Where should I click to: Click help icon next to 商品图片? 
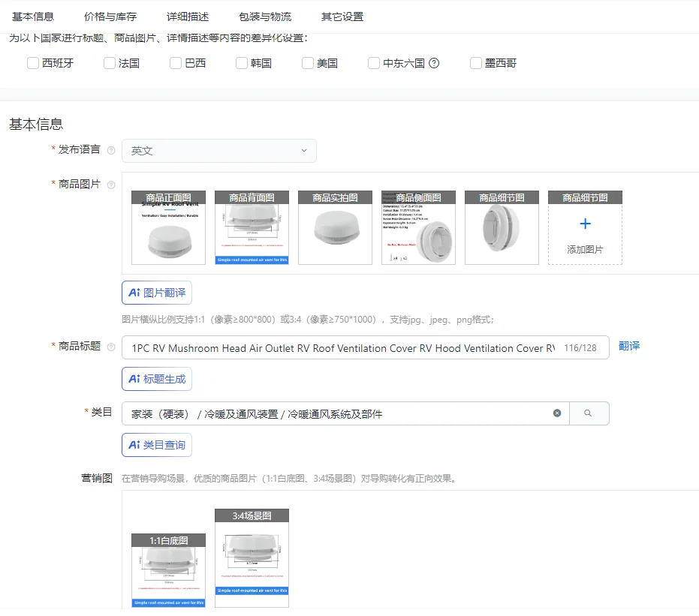111,185
